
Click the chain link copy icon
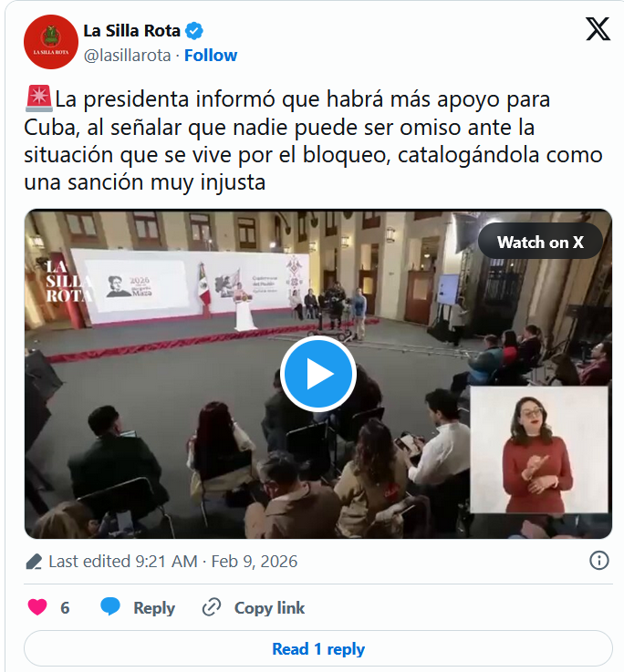coord(212,607)
